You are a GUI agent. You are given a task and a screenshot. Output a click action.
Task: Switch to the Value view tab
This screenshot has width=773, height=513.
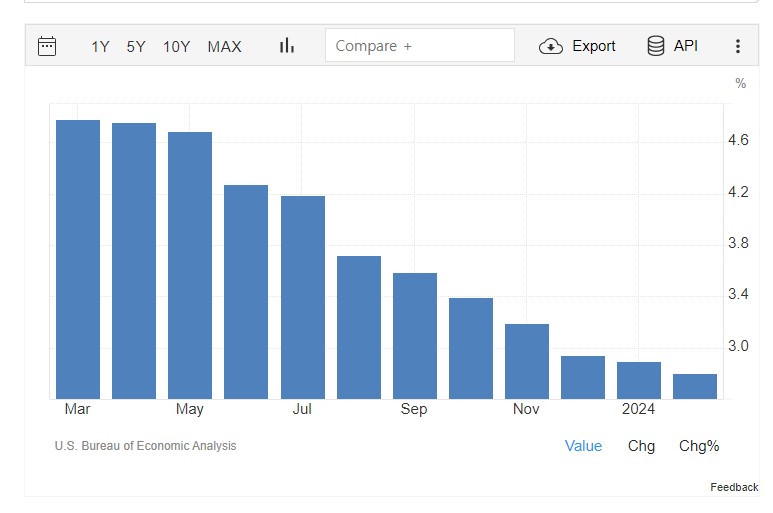pos(583,446)
